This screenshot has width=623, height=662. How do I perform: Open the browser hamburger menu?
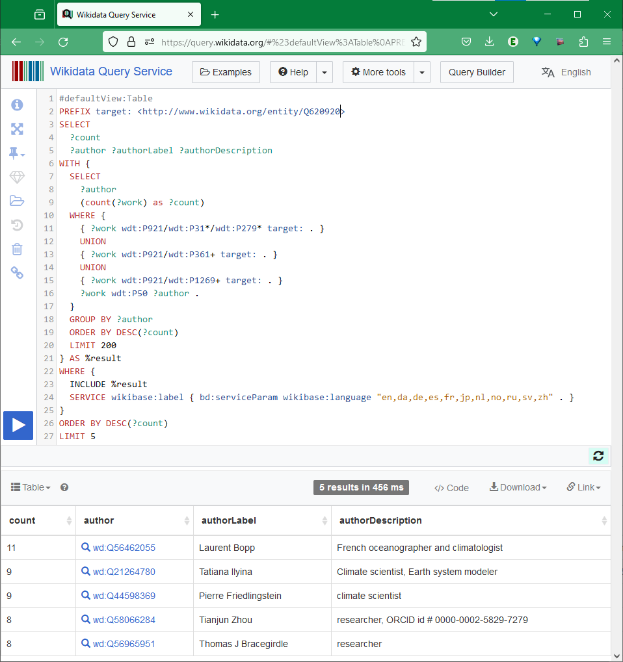coord(607,42)
